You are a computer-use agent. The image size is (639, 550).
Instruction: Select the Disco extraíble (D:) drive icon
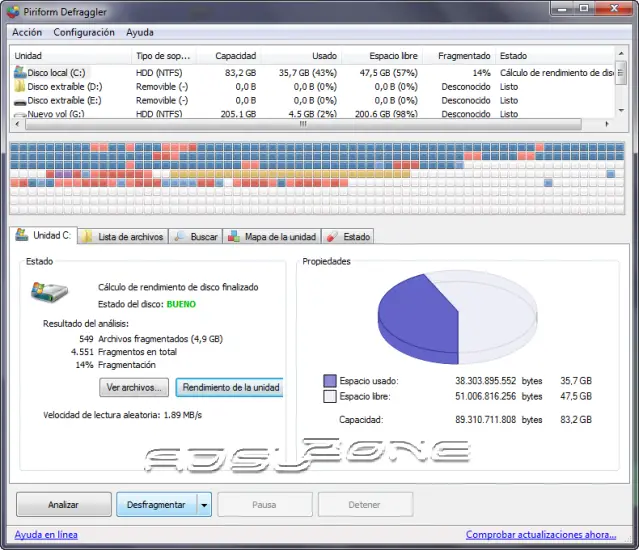click(20, 86)
